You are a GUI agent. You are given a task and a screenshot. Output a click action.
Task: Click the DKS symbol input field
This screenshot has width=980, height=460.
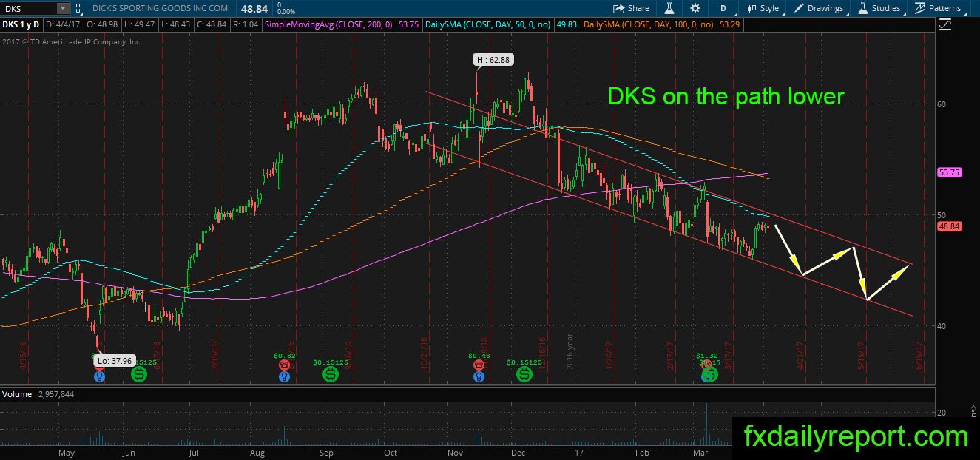point(28,8)
